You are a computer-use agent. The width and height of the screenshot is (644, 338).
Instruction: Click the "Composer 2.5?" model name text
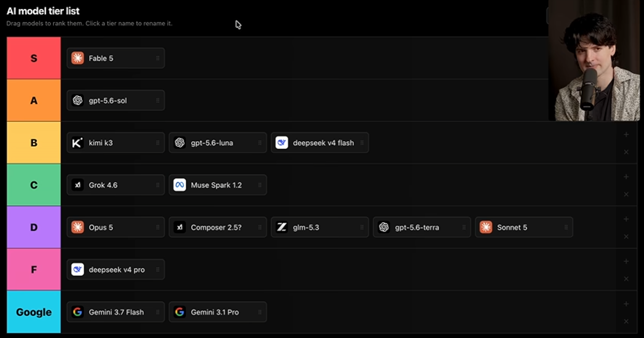(x=216, y=228)
